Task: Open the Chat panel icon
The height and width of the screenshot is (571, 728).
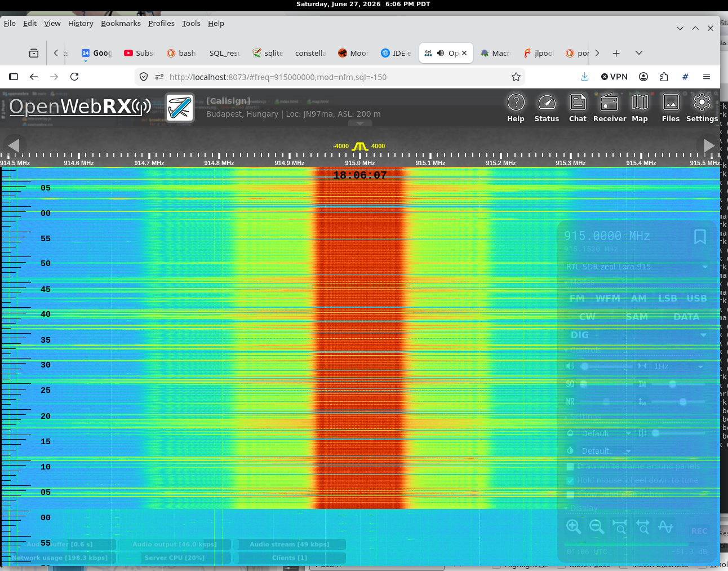Action: pyautogui.click(x=578, y=108)
